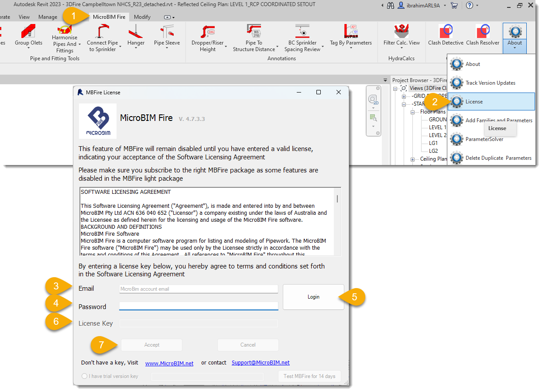542x392 pixels.
Task: Expand the Pipe Sleeve dropdown arrow
Action: [x=167, y=48]
